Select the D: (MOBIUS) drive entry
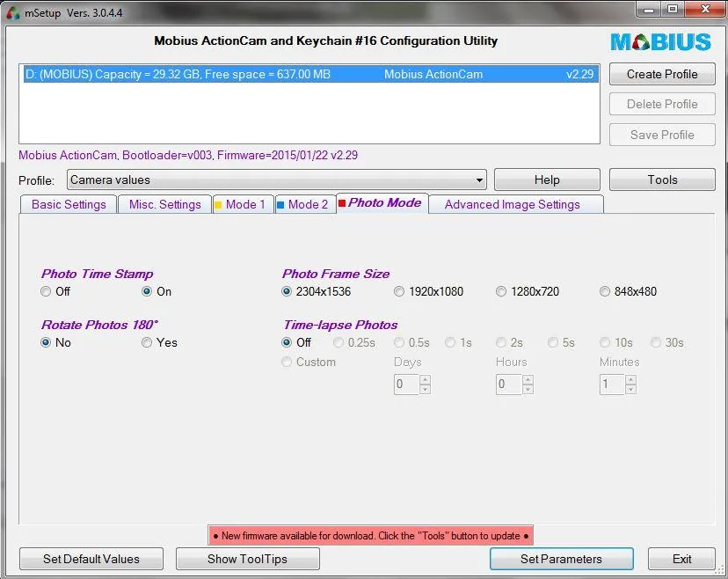 tap(311, 74)
